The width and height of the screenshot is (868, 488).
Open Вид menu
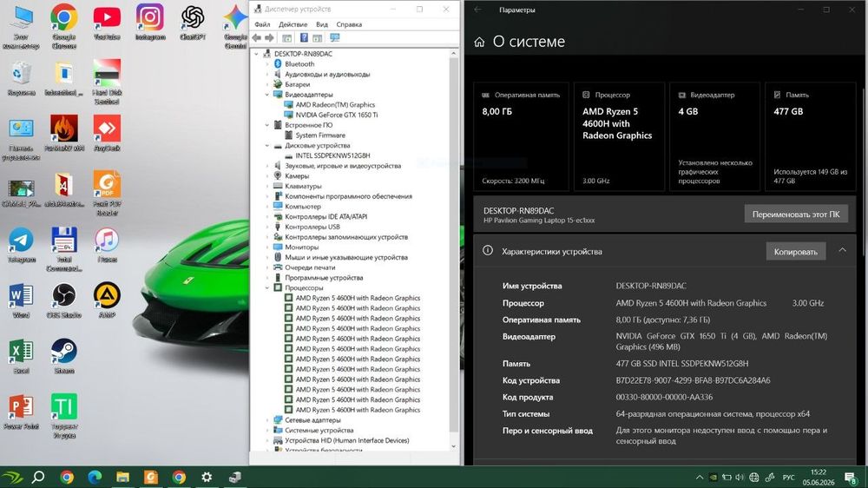click(x=322, y=24)
